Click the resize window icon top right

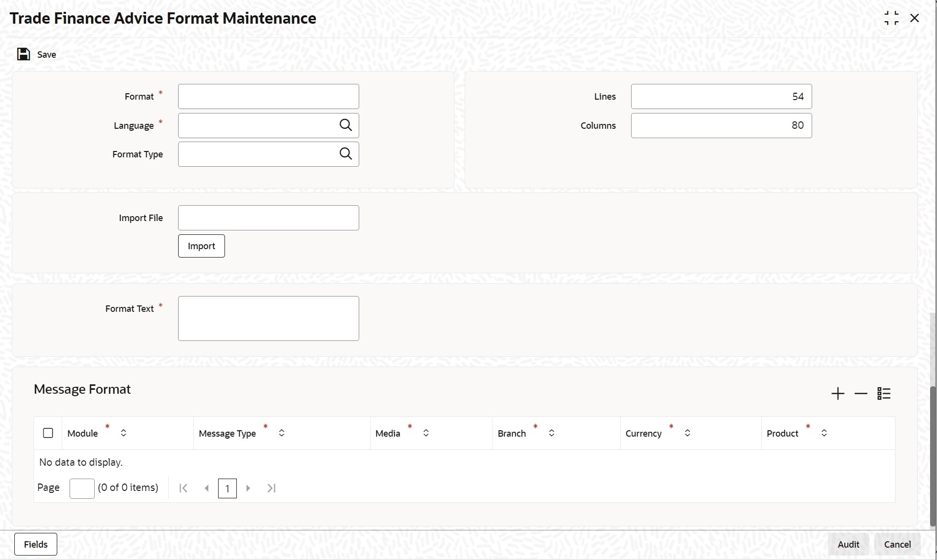891,18
